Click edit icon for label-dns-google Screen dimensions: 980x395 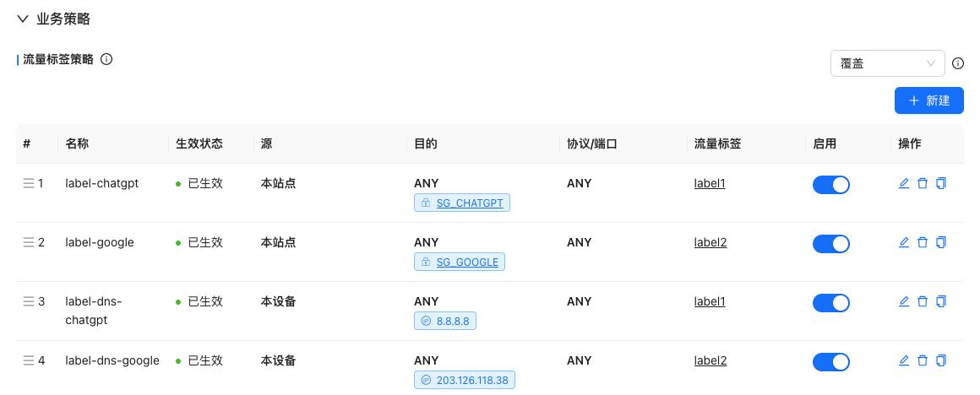pos(904,360)
